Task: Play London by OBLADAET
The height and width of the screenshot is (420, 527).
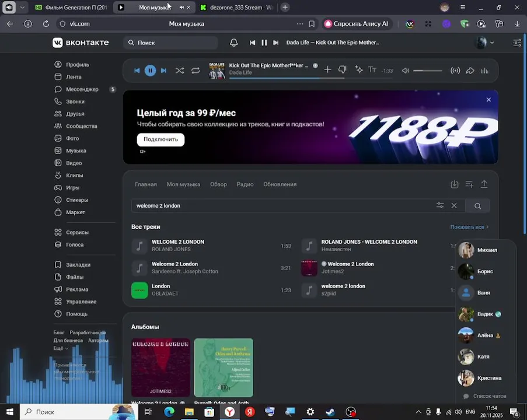Action: coord(211,290)
